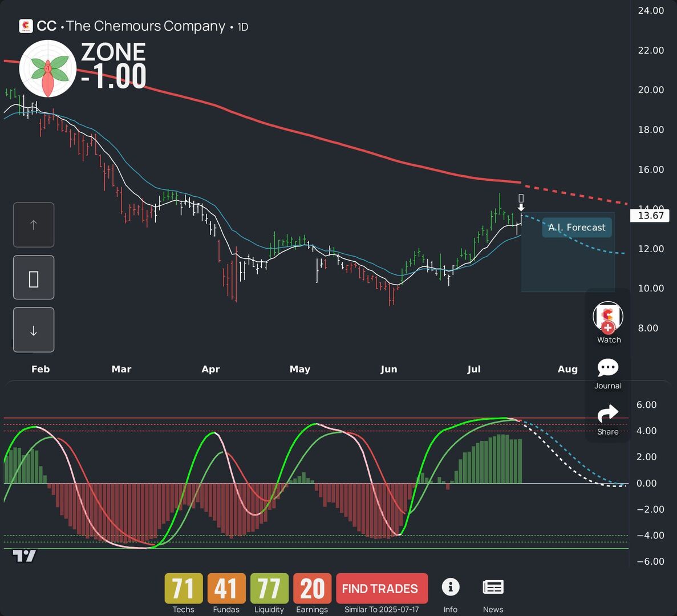Viewport: 677px width, 616px height.
Task: Click the Chemours logo beside CC ticker
Action: click(x=26, y=26)
